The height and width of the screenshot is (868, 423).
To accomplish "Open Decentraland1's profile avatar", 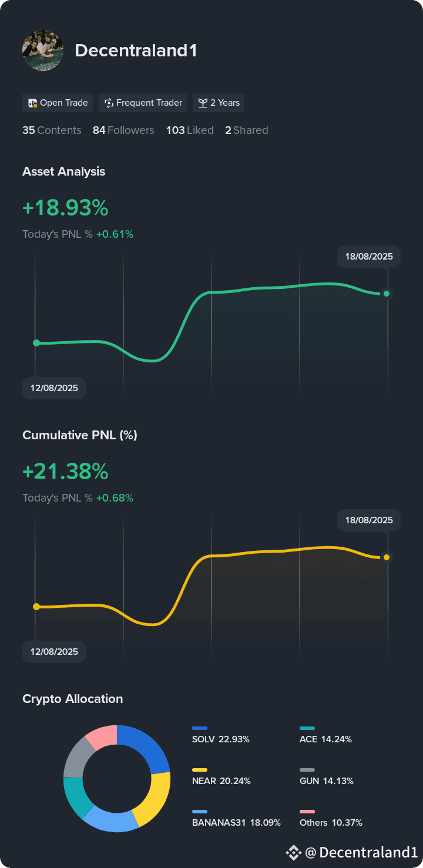I will click(42, 51).
